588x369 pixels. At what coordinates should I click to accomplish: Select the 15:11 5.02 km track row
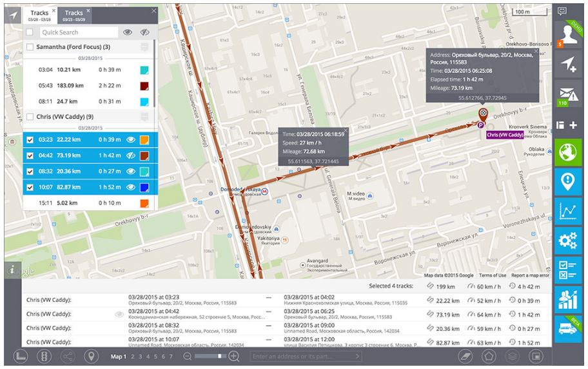[88, 203]
